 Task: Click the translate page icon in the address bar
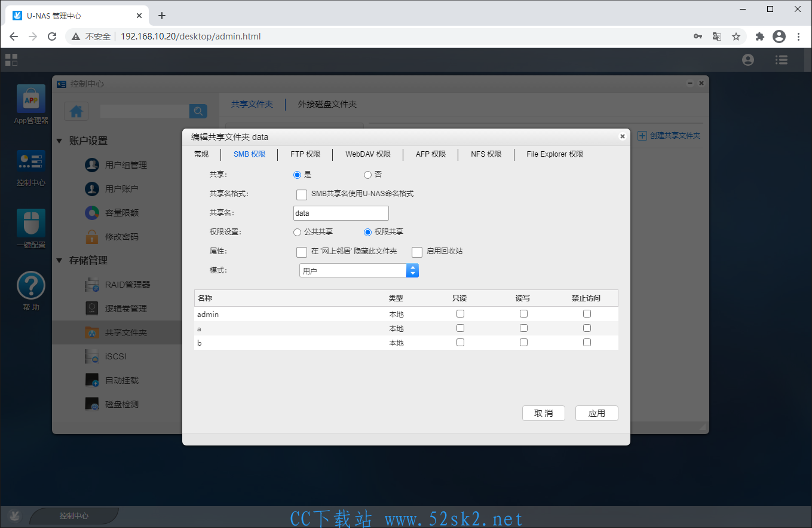click(x=717, y=36)
